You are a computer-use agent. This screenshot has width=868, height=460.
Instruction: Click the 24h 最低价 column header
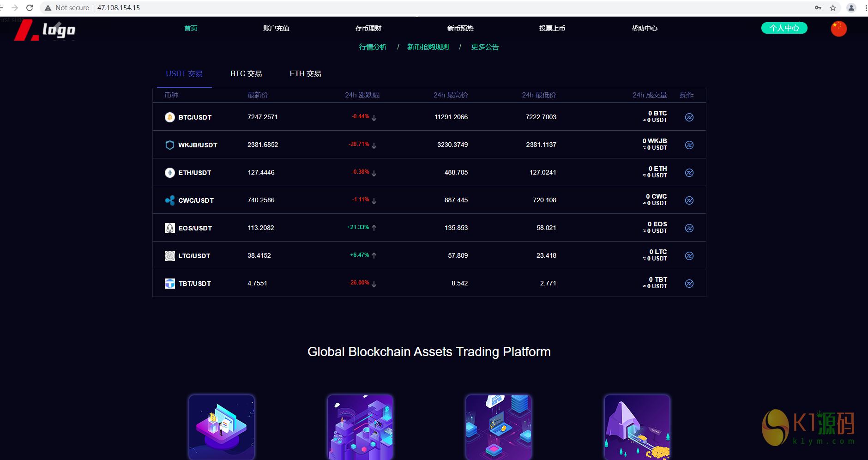pyautogui.click(x=539, y=95)
